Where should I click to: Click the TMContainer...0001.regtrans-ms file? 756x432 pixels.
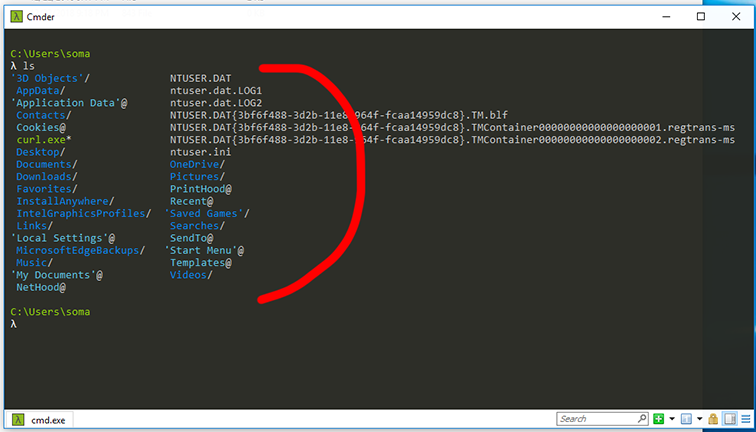click(452, 127)
